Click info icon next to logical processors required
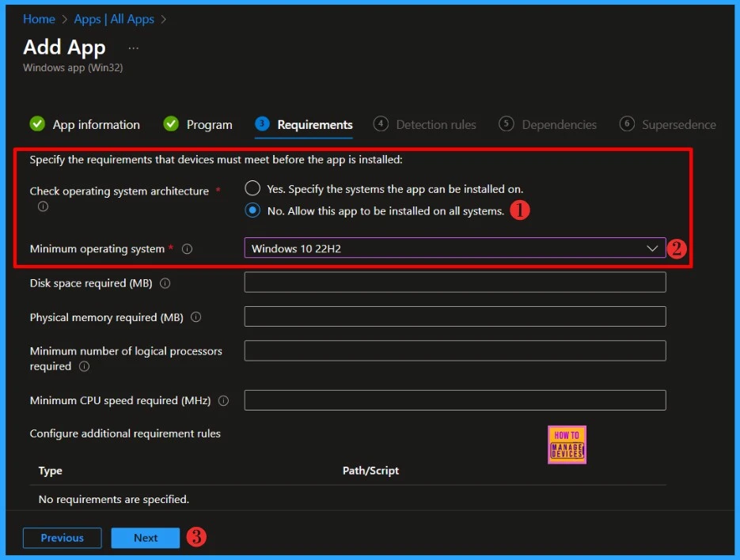 [85, 366]
